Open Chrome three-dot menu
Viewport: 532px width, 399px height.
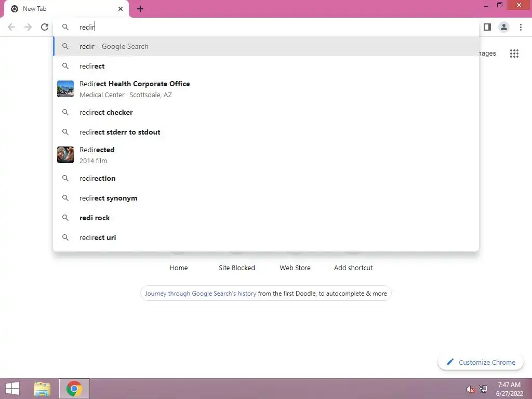tap(521, 27)
